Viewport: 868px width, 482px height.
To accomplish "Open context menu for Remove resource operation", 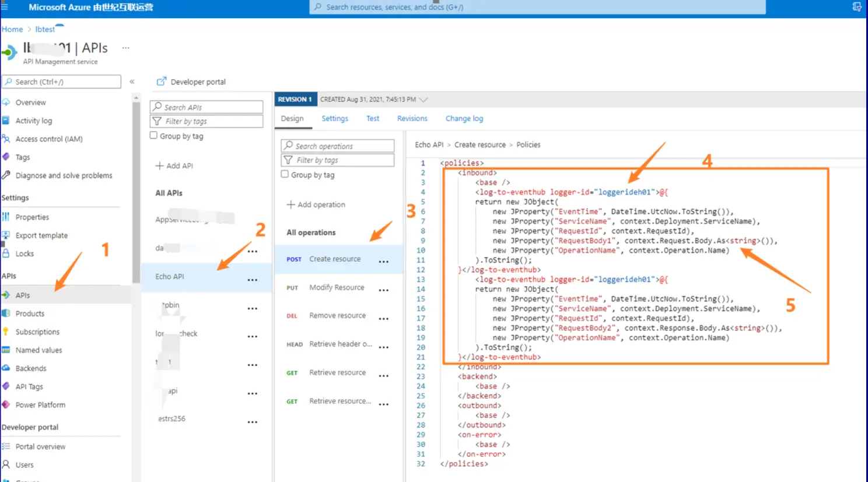I will tap(383, 319).
